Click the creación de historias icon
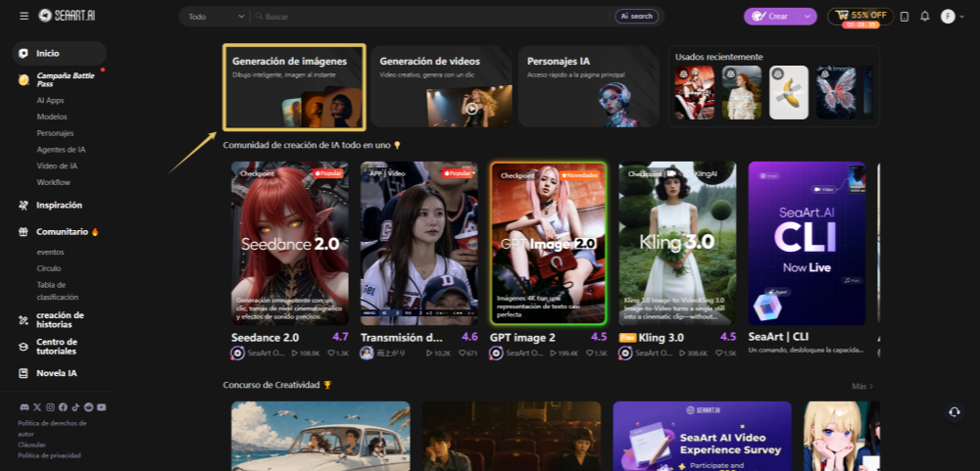The height and width of the screenshot is (471, 980). (24, 320)
